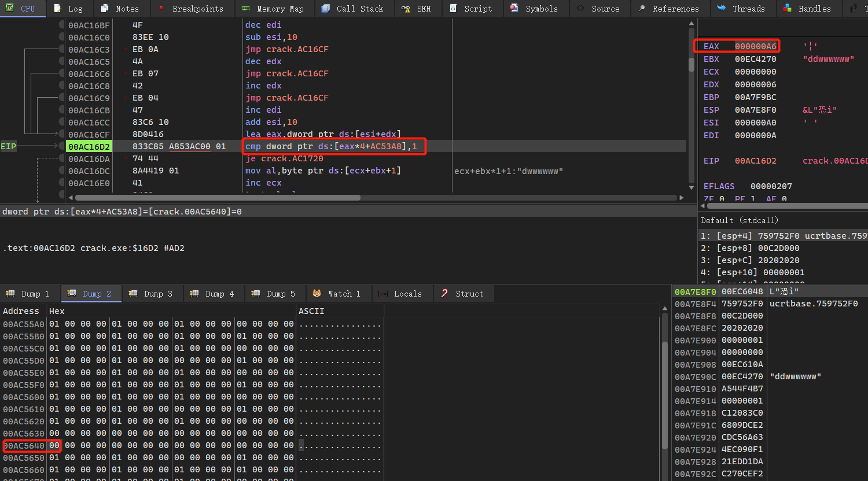Click the red bug icon for Breakpoints
The image size is (868, 481).
pyautogui.click(x=160, y=9)
